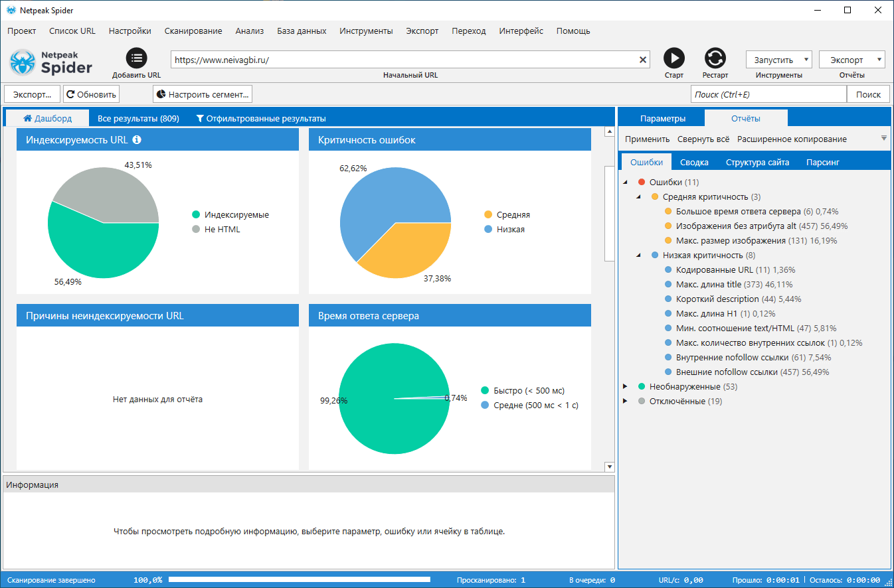Select Внутренние nofollow ссылки error
The height and width of the screenshot is (588, 894).
pos(754,358)
